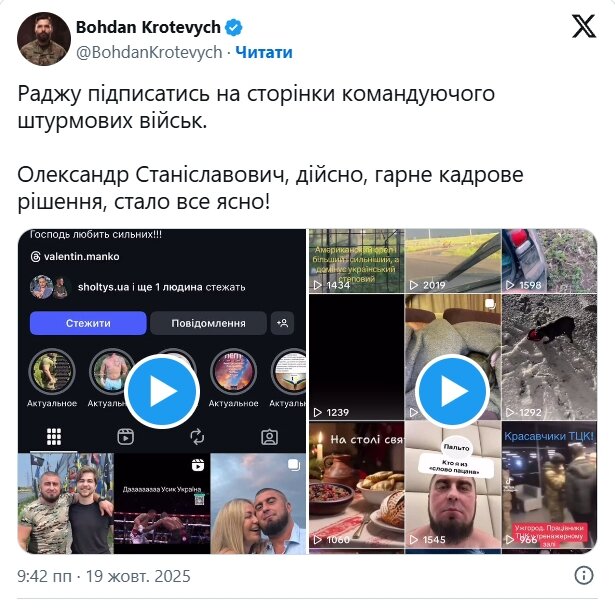
Task: Open the Красавчики ТЦК video thumbnail
Action: click(x=549, y=485)
